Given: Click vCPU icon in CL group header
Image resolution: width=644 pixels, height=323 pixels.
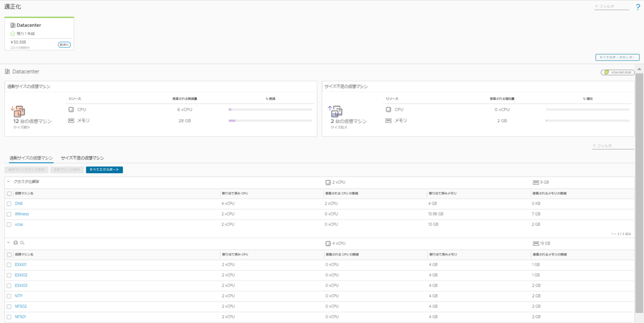Looking at the screenshot, I should point(328,243).
